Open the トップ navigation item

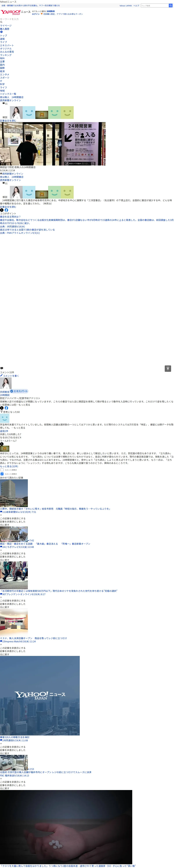3,35
